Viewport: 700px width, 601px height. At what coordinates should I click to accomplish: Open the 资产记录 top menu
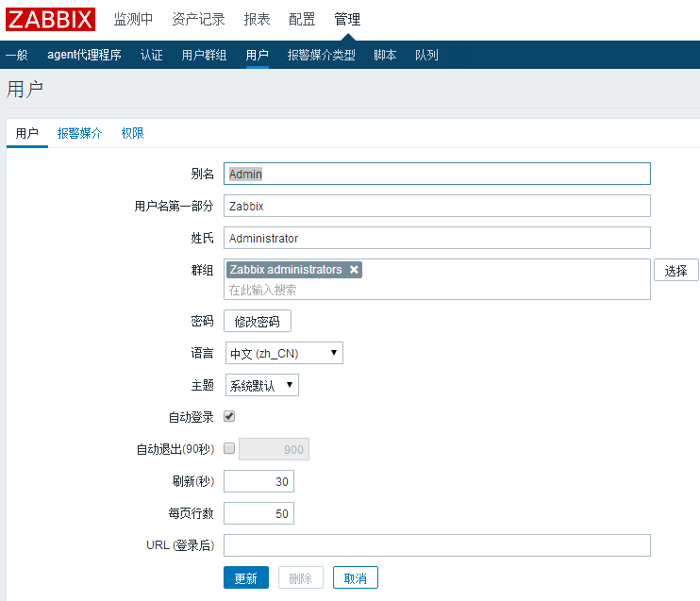coord(198,19)
